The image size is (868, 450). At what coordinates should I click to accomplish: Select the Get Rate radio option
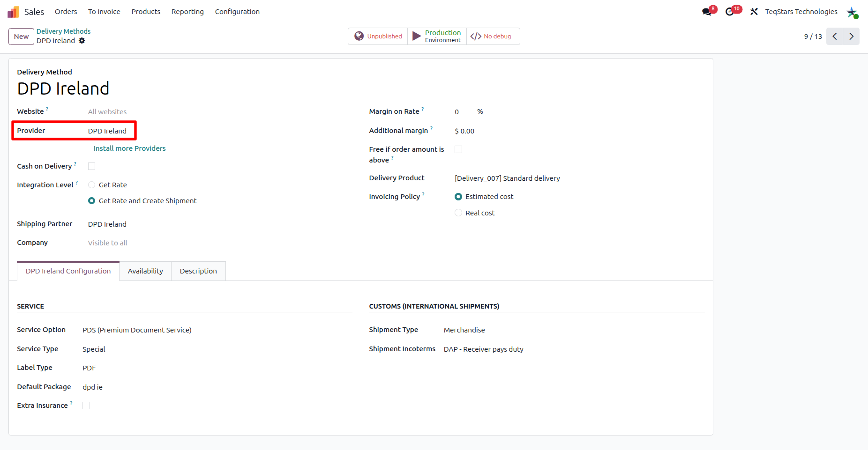[x=92, y=185]
